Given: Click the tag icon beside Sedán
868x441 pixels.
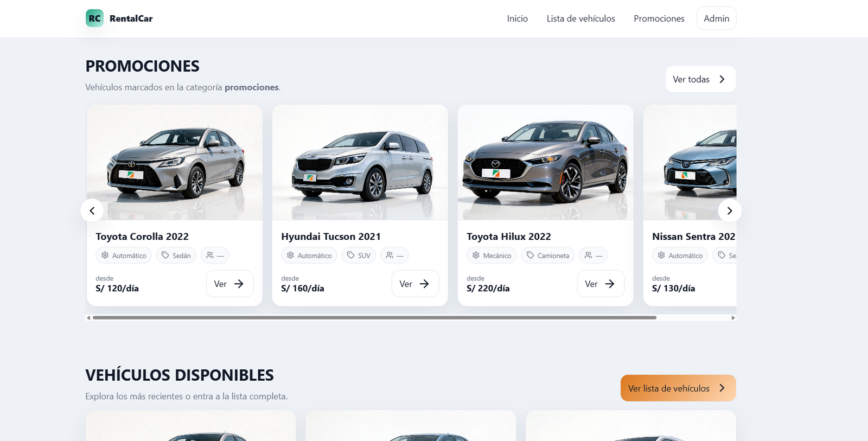Looking at the screenshot, I should click(165, 255).
